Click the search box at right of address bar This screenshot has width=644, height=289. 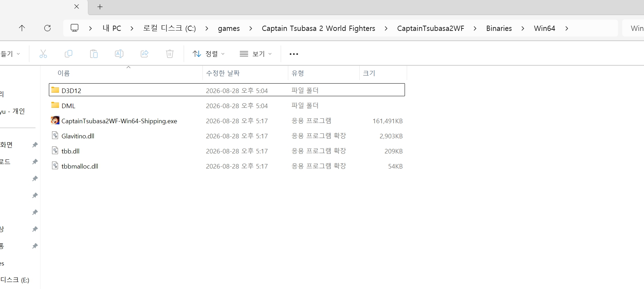(633, 28)
